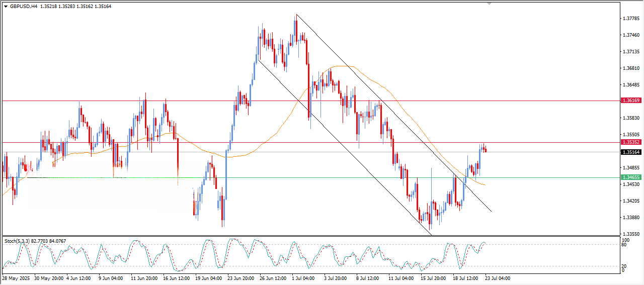This screenshot has height=285, width=644.
Task: Click the 0 level on Stochastic scale
Action: (x=624, y=270)
